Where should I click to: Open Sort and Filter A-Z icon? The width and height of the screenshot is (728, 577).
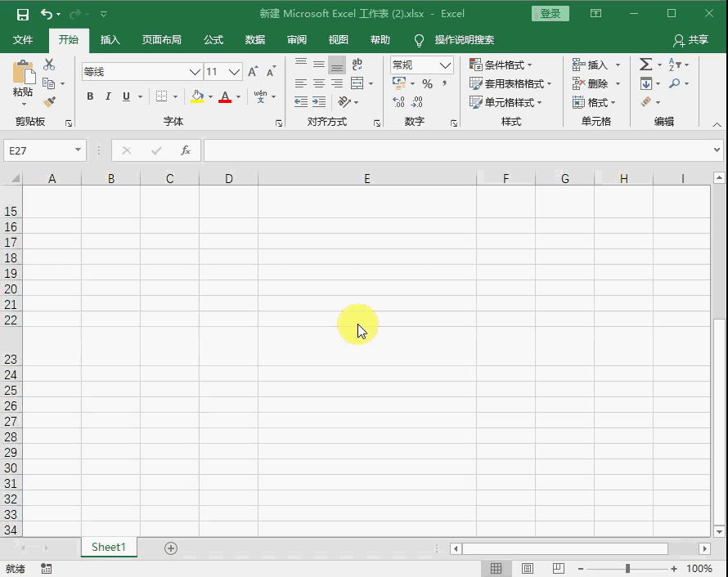[674, 65]
